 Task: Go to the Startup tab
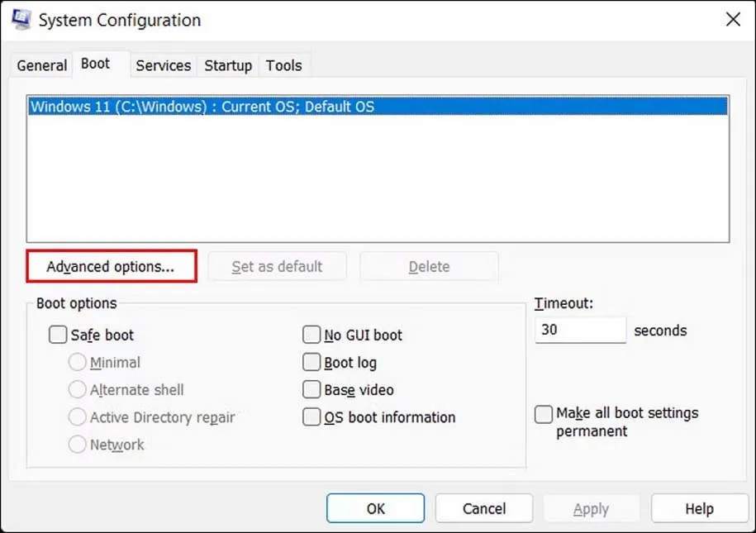point(228,65)
